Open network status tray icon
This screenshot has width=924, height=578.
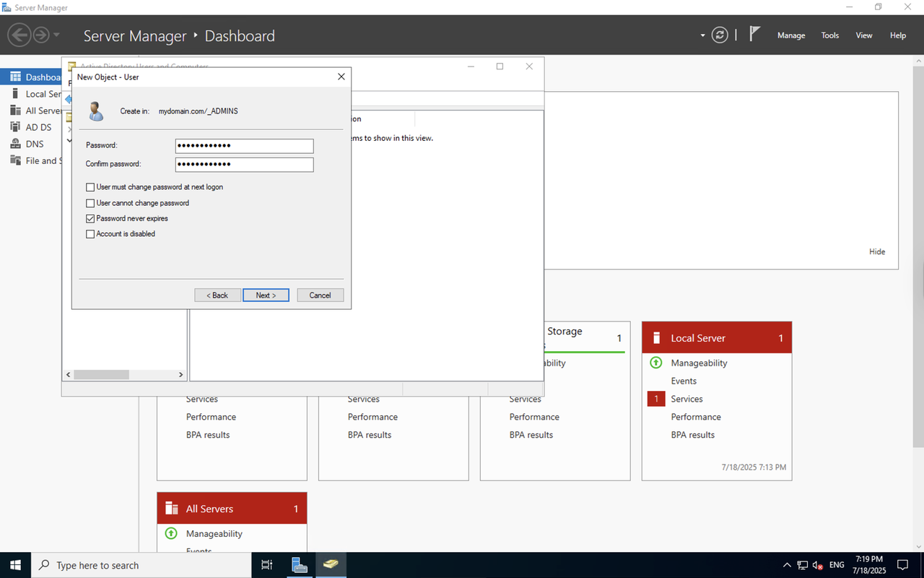(x=803, y=565)
